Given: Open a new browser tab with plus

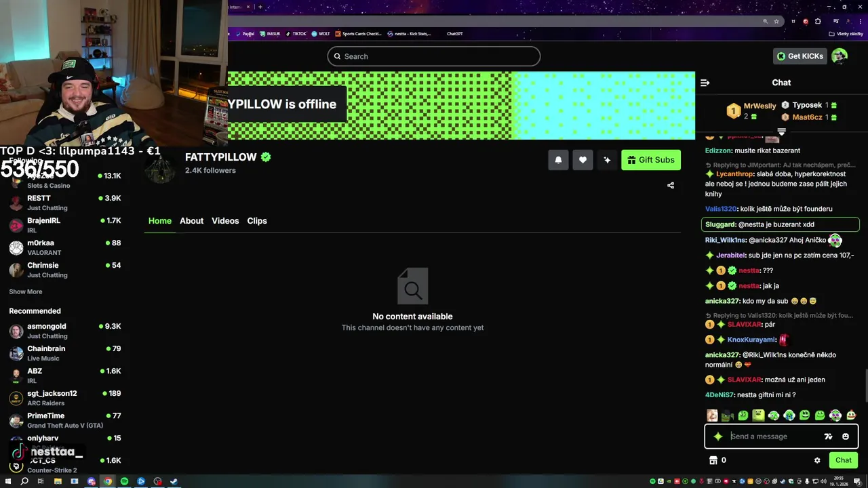Looking at the screenshot, I should 260,7.
